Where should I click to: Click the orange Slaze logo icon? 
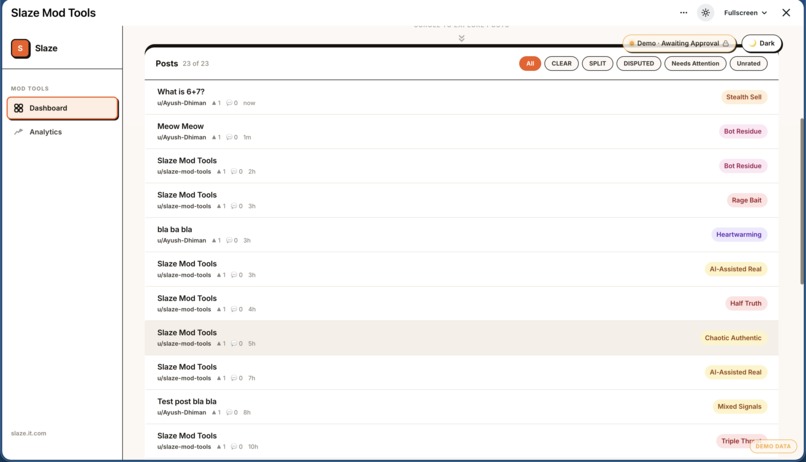21,48
